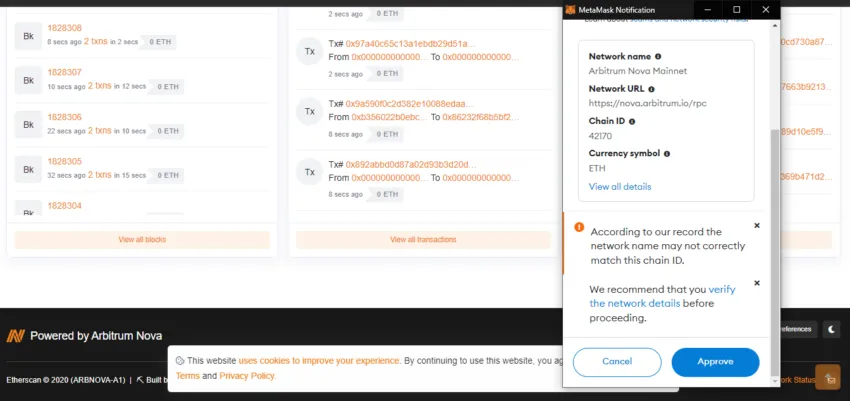Open block 1828304
850x401 pixels.
click(65, 206)
